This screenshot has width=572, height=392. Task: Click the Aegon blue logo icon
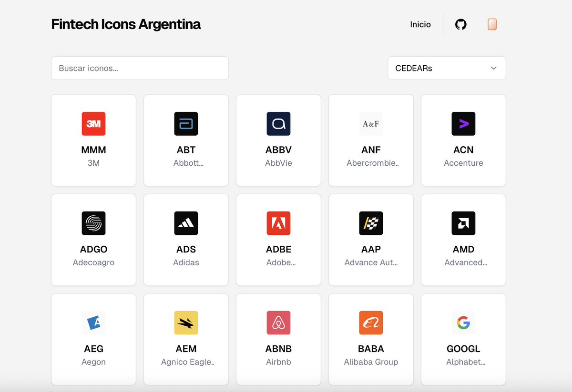93,323
